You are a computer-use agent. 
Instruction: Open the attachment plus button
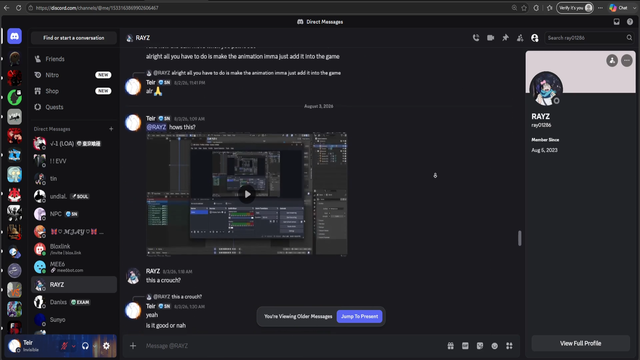(133, 346)
